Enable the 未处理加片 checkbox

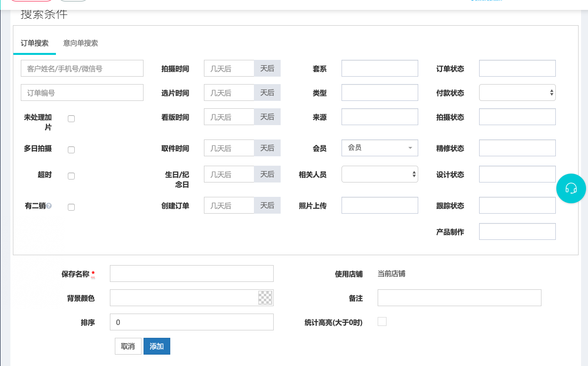[x=71, y=119]
